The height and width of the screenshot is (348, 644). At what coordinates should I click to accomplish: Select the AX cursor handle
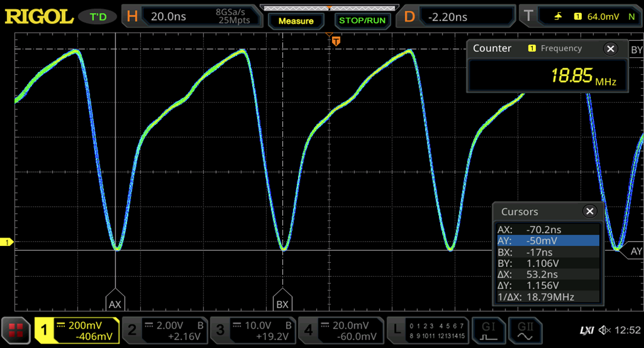pyautogui.click(x=115, y=303)
